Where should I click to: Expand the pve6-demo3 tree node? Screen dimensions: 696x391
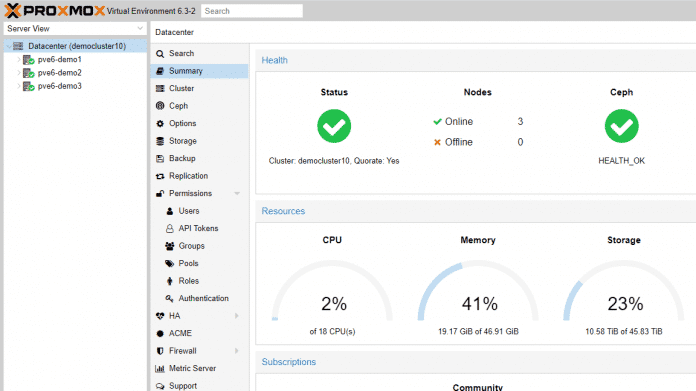coord(19,86)
